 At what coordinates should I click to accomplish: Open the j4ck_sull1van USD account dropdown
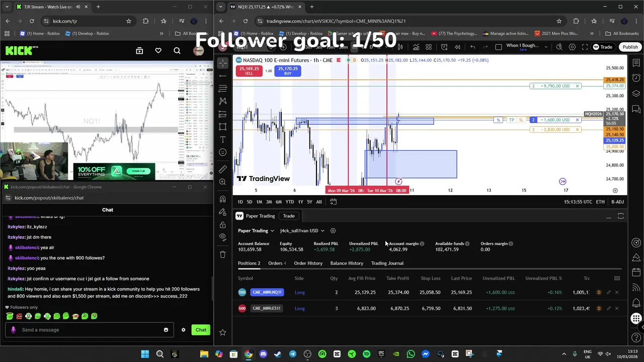coord(302,231)
